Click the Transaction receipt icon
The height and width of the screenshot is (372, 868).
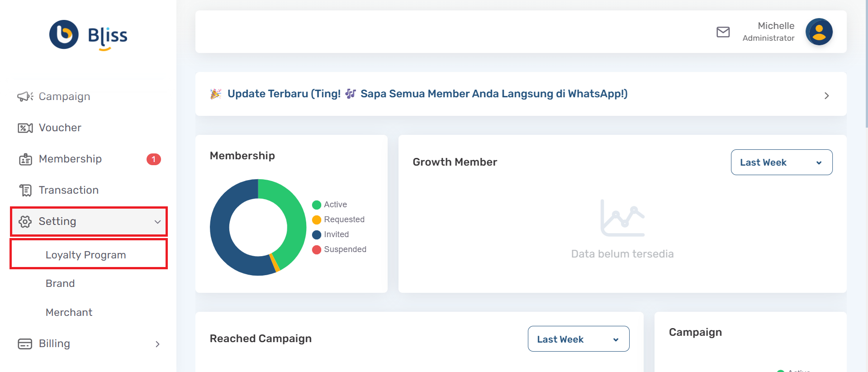point(25,191)
